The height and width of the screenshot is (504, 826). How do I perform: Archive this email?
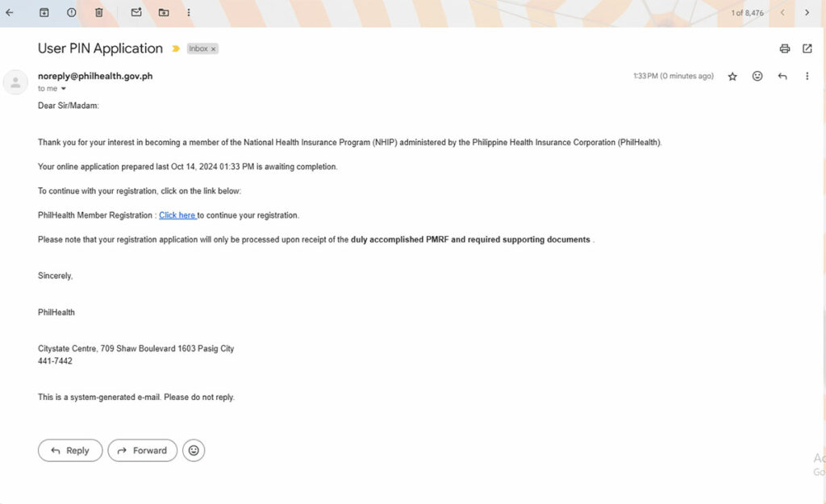pyautogui.click(x=44, y=13)
